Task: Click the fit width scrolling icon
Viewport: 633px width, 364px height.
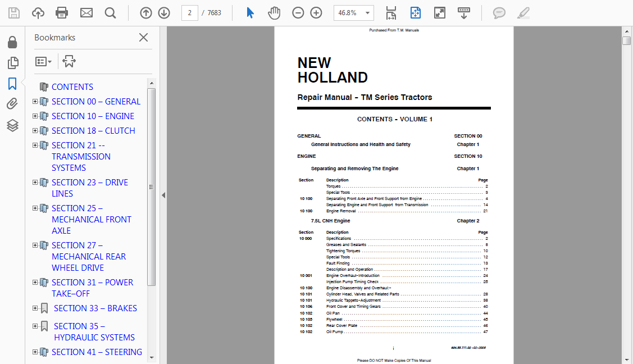Action: (391, 13)
